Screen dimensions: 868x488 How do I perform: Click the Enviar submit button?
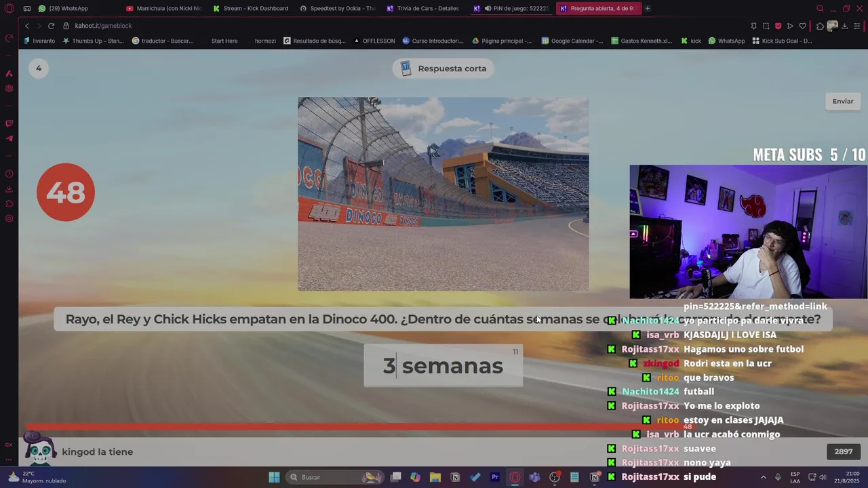pos(843,101)
